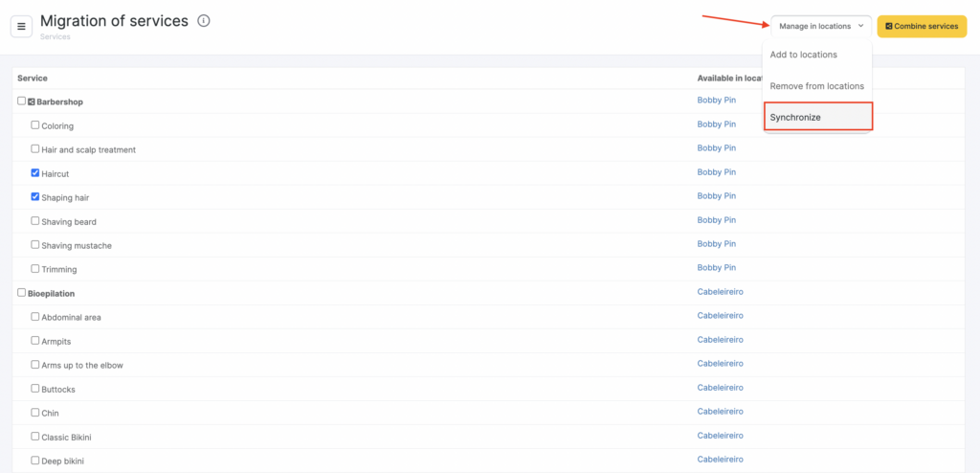The height and width of the screenshot is (473, 980).
Task: Select the Barbershop category checkbox
Action: click(21, 101)
